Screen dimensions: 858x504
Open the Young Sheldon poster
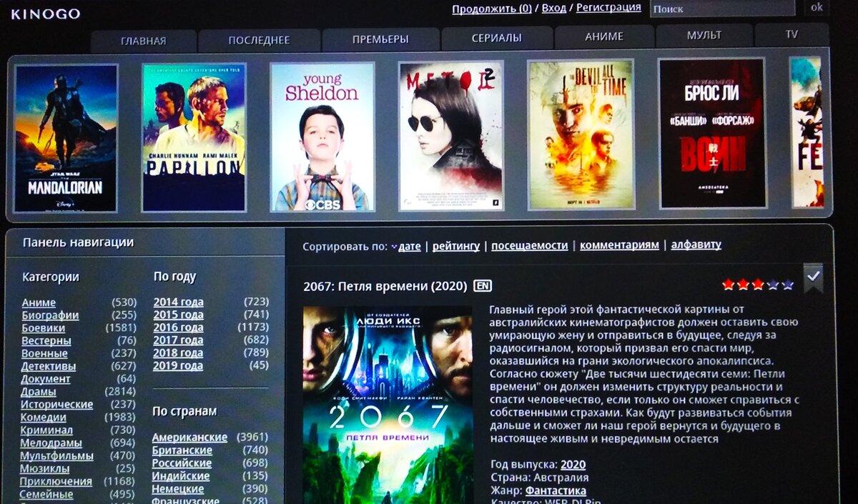(x=322, y=137)
